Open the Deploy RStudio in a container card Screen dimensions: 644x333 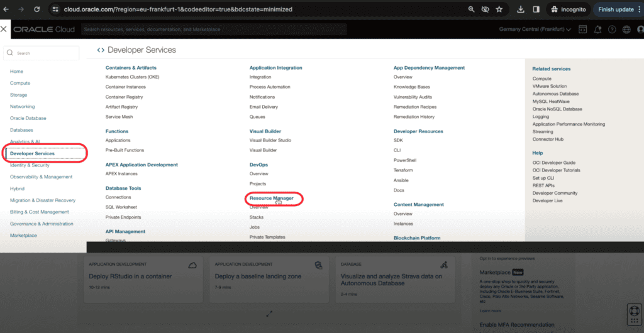click(x=143, y=280)
